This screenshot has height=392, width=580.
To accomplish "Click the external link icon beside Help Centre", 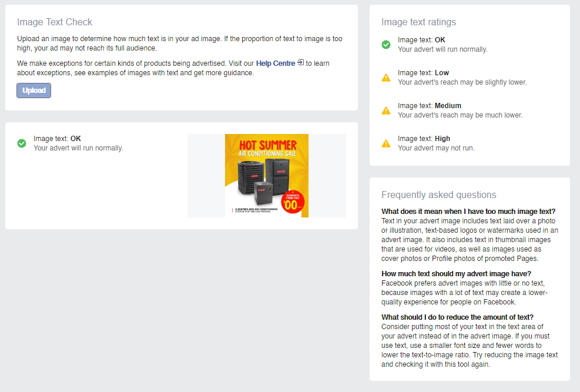I will coord(301,62).
